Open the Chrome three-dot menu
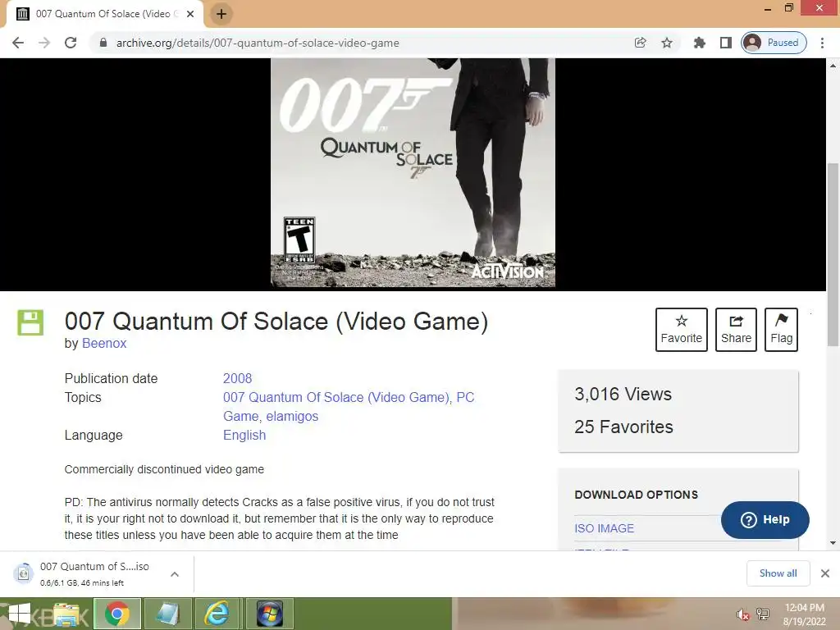Viewport: 840px width, 630px height. [822, 43]
